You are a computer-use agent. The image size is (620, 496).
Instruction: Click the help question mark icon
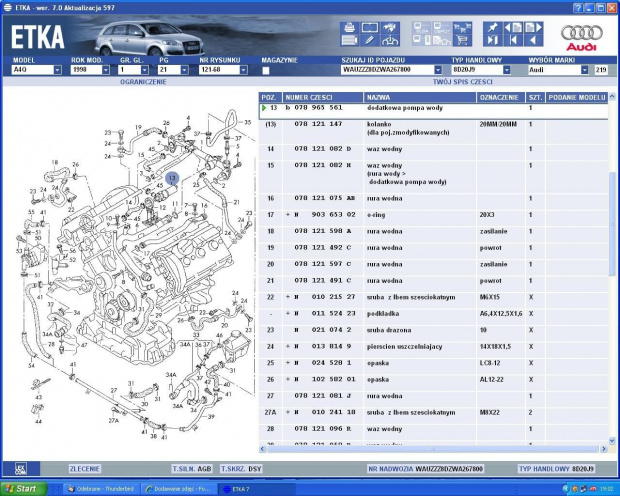point(578,8)
